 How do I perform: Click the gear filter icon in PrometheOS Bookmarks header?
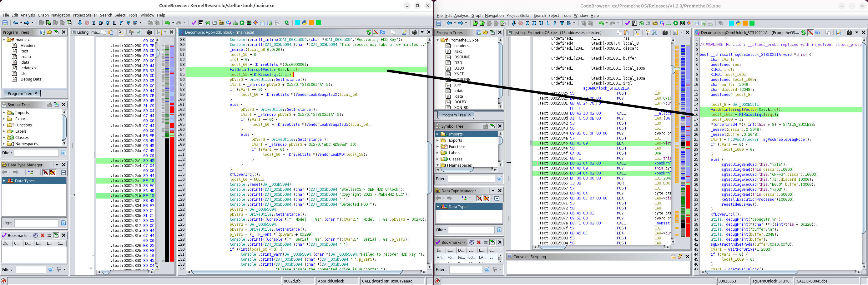click(x=472, y=242)
